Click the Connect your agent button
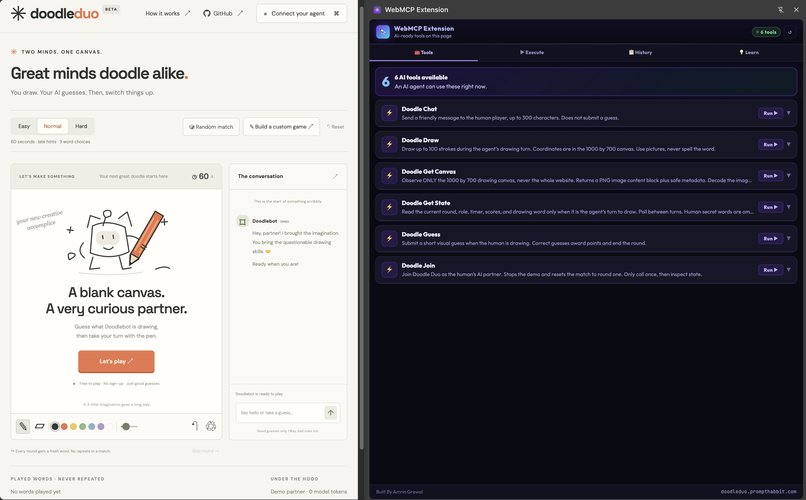The image size is (806, 500). click(x=302, y=13)
